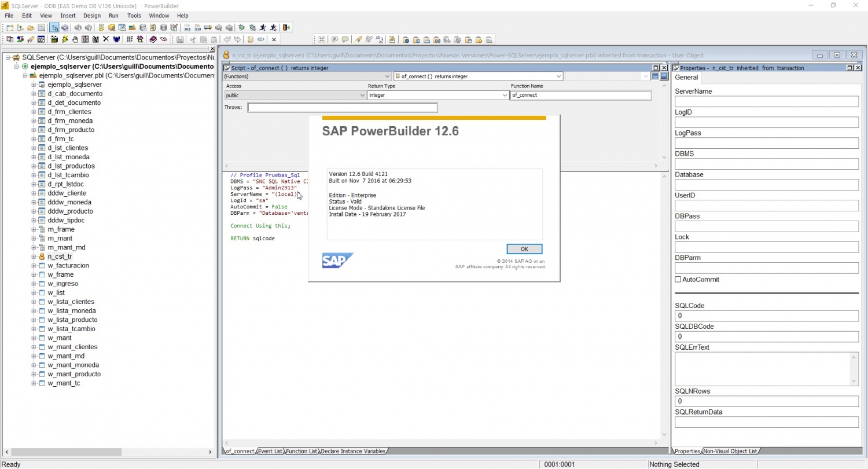The image size is (868, 469).
Task: Click the purple help book icon
Action: coord(153,39)
